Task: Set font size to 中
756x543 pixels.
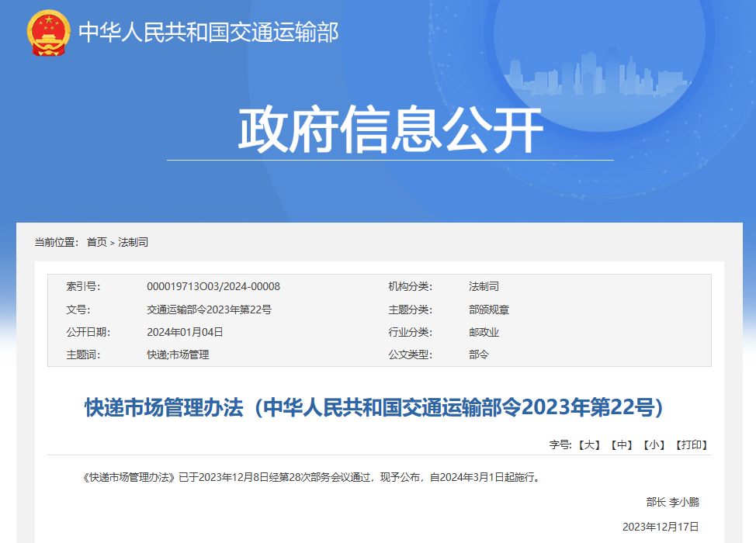Action: tap(622, 444)
